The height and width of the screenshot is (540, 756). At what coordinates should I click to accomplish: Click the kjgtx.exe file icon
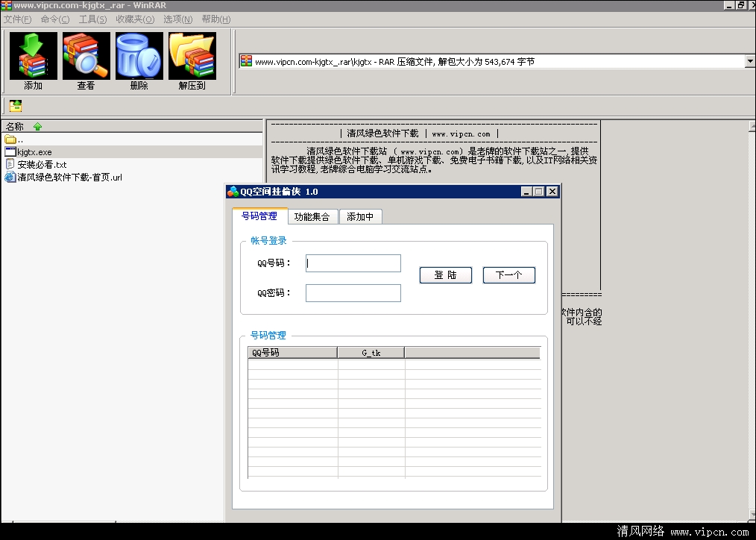tap(10, 152)
